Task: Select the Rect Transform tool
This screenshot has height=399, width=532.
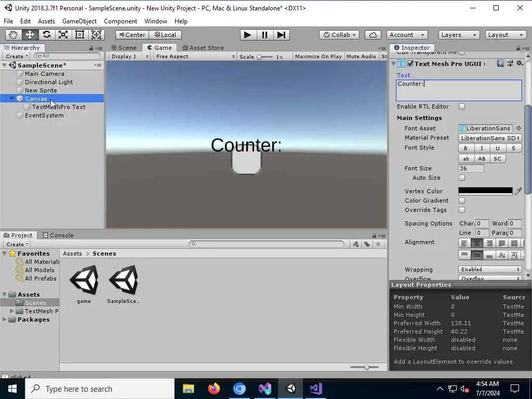Action: pos(79,35)
